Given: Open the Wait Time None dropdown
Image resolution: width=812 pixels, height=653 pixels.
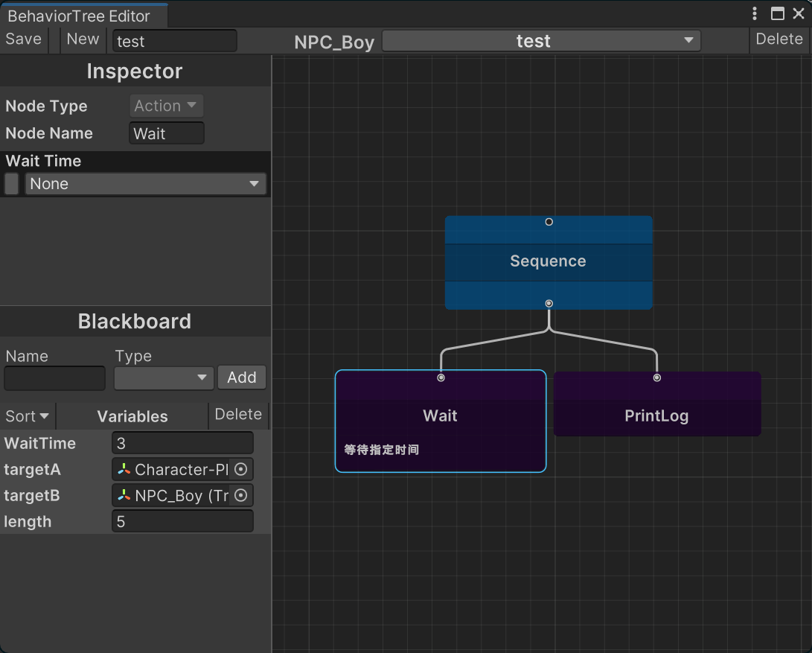Looking at the screenshot, I should (x=145, y=184).
